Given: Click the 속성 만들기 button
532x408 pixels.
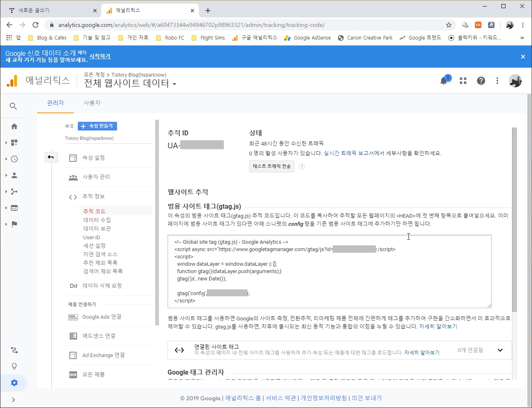Looking at the screenshot, I should (x=97, y=126).
